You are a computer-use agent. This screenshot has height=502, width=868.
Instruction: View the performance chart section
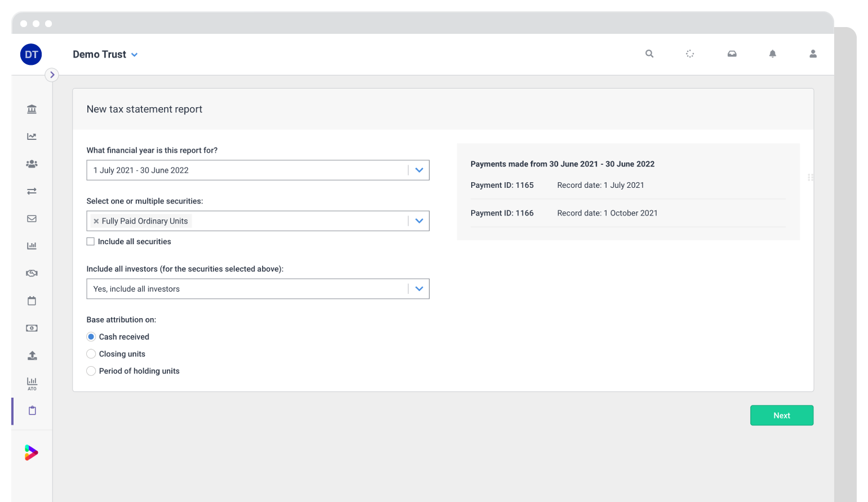(32, 136)
